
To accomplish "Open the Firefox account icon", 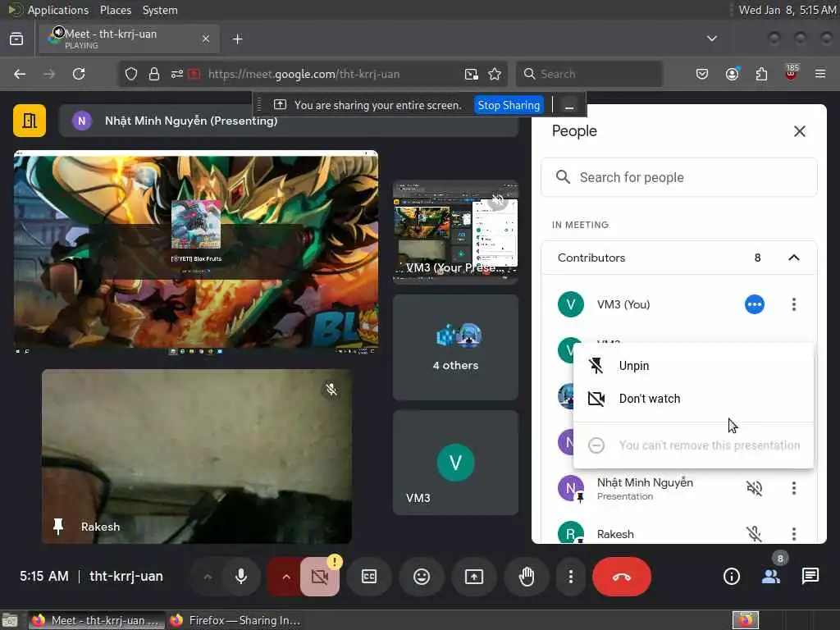I will (x=732, y=74).
